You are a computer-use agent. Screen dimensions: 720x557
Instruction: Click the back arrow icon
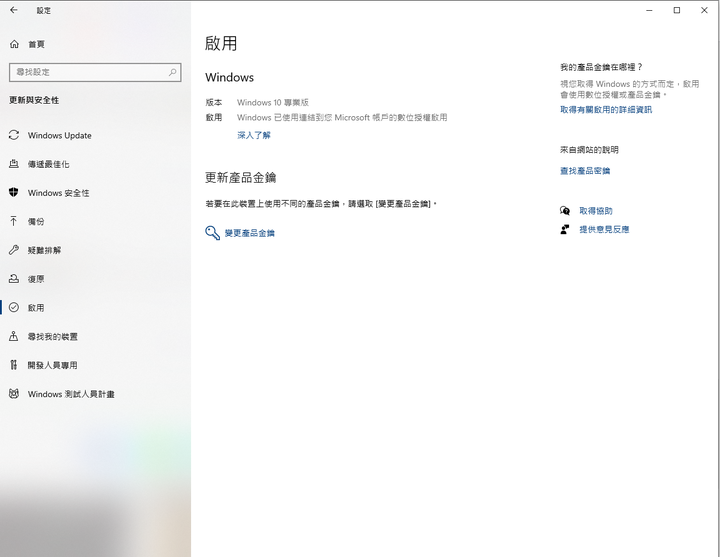pyautogui.click(x=14, y=10)
